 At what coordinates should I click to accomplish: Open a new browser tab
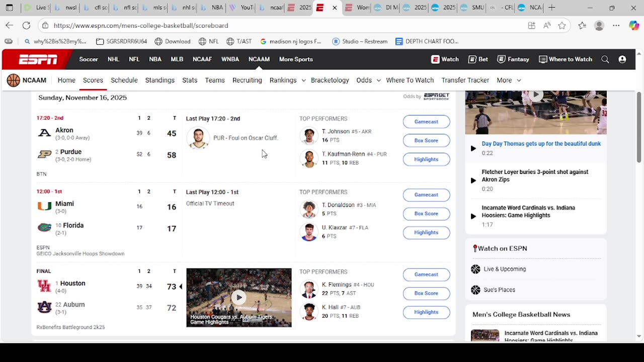click(x=551, y=8)
